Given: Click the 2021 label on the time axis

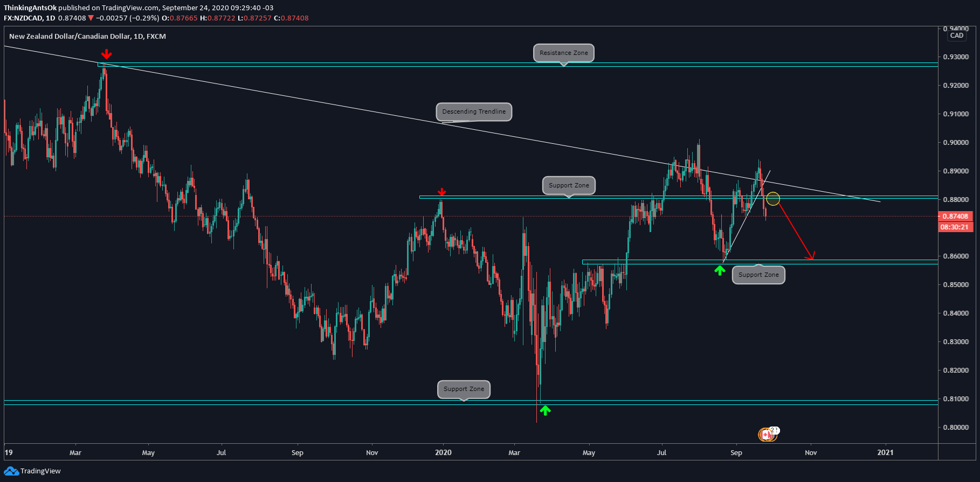Looking at the screenshot, I should [x=885, y=452].
